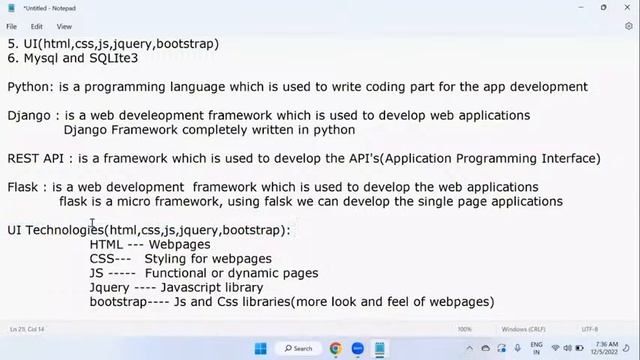Viewport: 640px width, 360px height.
Task: Click the line '5. UI(html,css,js,jquery,bootstrap)'
Action: click(113, 44)
